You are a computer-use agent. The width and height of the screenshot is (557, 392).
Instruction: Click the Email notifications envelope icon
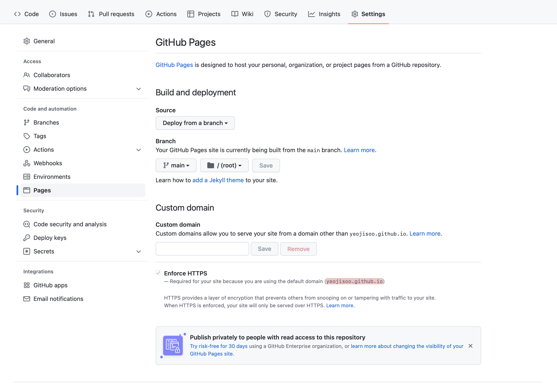(x=27, y=299)
